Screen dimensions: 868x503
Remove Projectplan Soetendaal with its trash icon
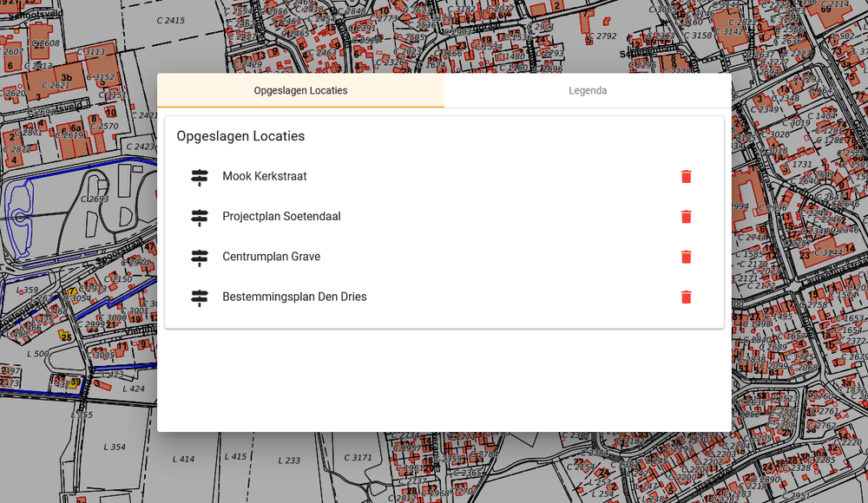(x=686, y=217)
